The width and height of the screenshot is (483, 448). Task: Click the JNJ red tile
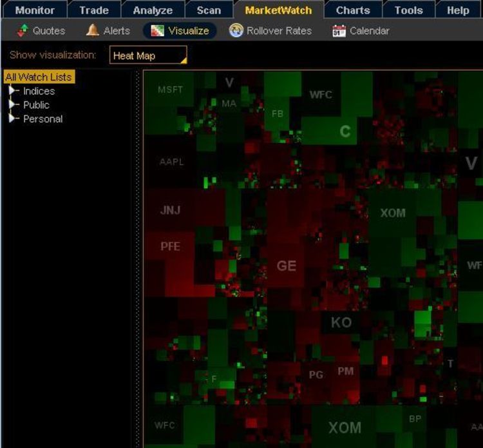(171, 210)
